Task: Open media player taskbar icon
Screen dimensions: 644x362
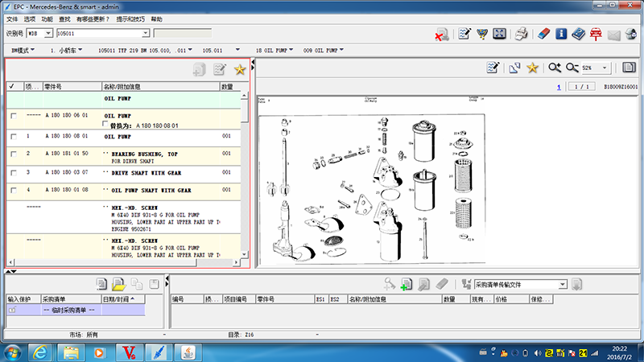Action: coord(99,352)
